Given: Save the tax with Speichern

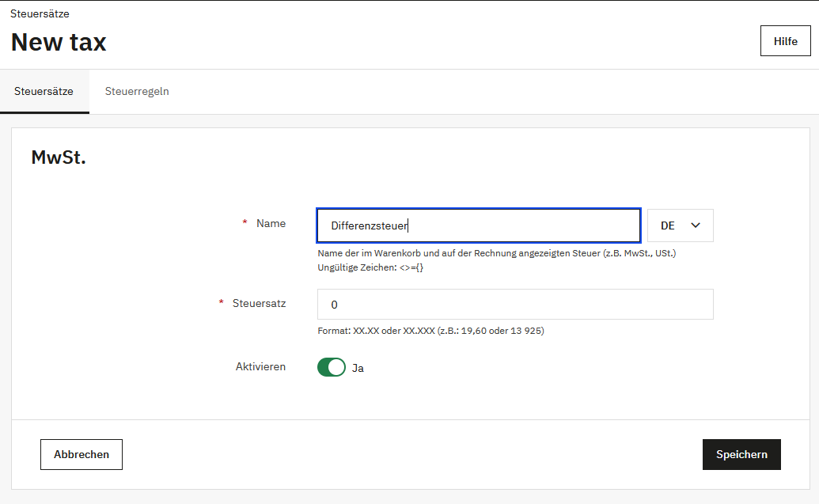Looking at the screenshot, I should [x=741, y=454].
